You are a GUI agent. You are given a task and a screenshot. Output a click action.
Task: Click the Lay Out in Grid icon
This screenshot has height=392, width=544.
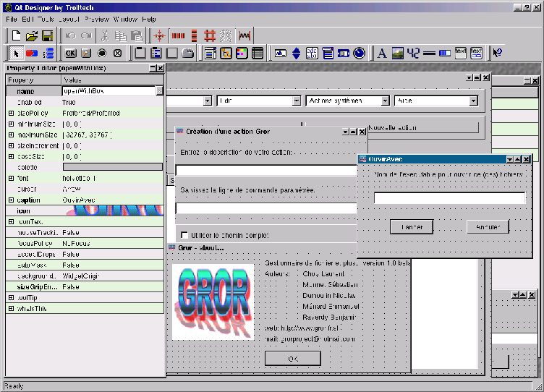point(210,35)
